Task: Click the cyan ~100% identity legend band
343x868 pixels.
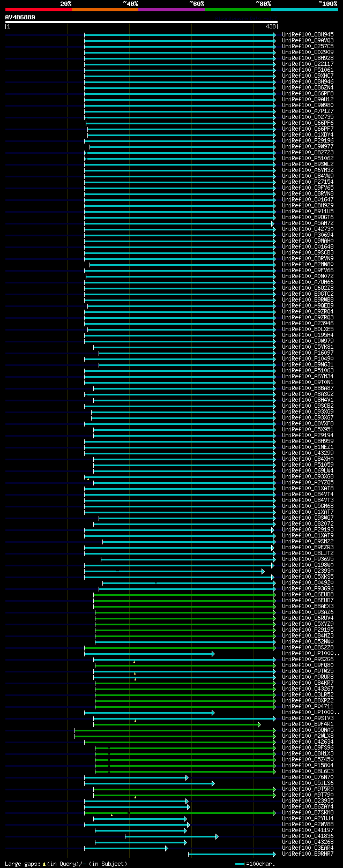Action: [x=304, y=10]
